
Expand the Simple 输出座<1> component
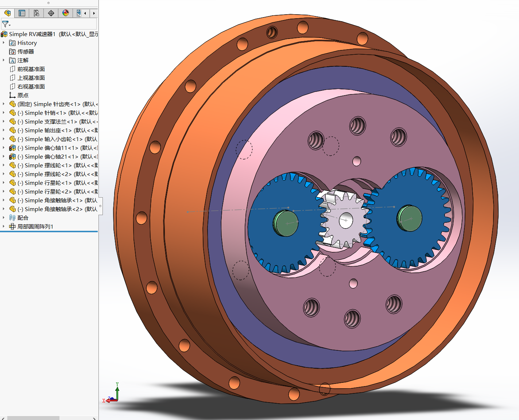tap(4, 130)
